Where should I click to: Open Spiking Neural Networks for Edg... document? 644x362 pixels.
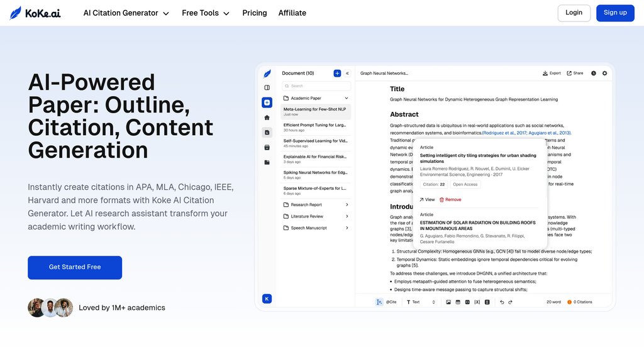tap(316, 175)
